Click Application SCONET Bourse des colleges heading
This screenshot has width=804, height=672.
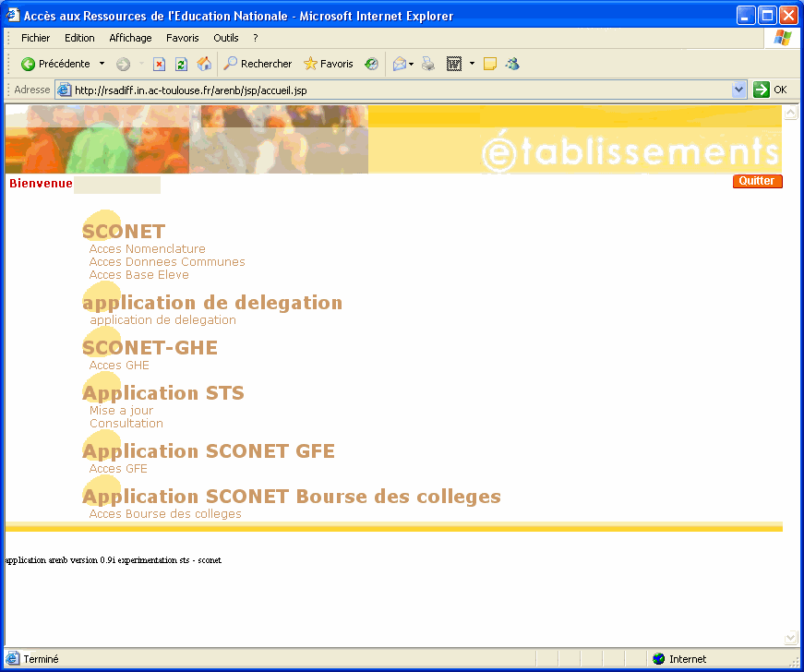point(292,497)
